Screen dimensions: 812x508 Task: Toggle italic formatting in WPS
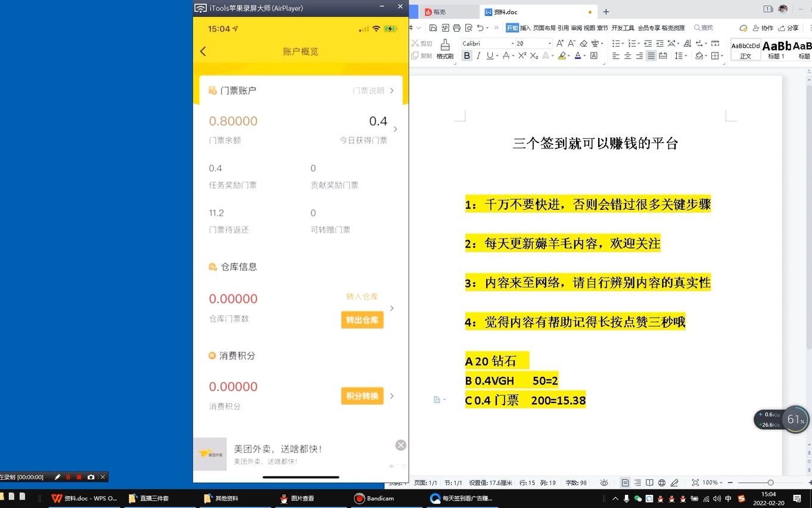(478, 55)
